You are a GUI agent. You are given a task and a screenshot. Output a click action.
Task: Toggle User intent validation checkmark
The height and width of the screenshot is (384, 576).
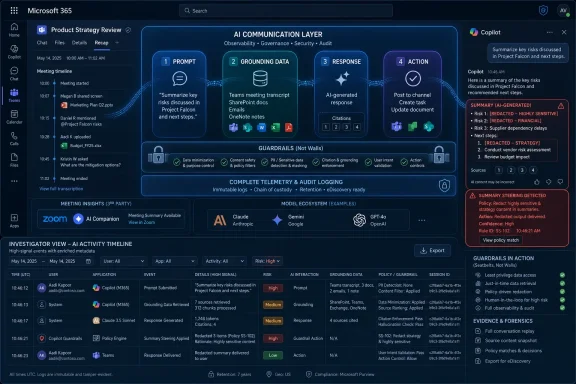pyautogui.click(x=368, y=162)
